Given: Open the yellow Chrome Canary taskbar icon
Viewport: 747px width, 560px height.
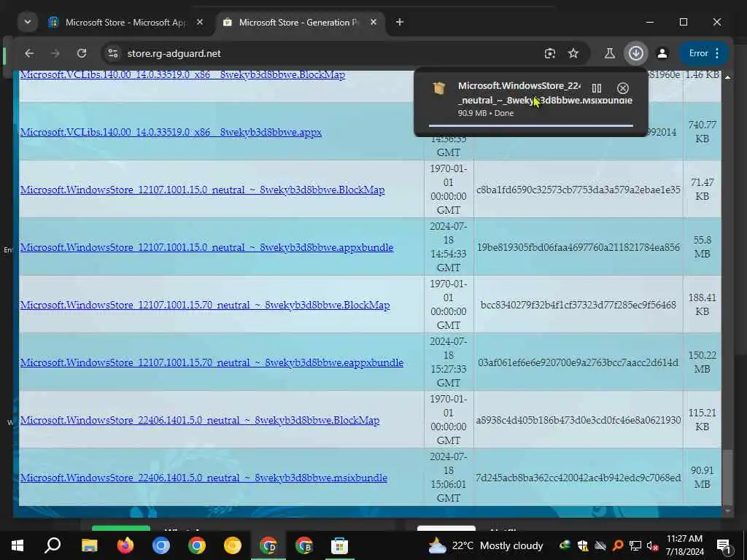Looking at the screenshot, I should pos(233,545).
